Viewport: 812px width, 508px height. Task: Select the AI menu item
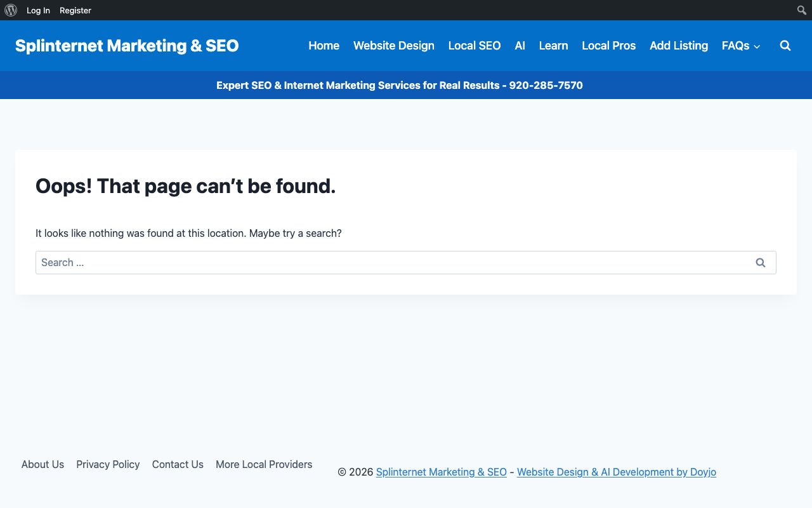pos(520,46)
